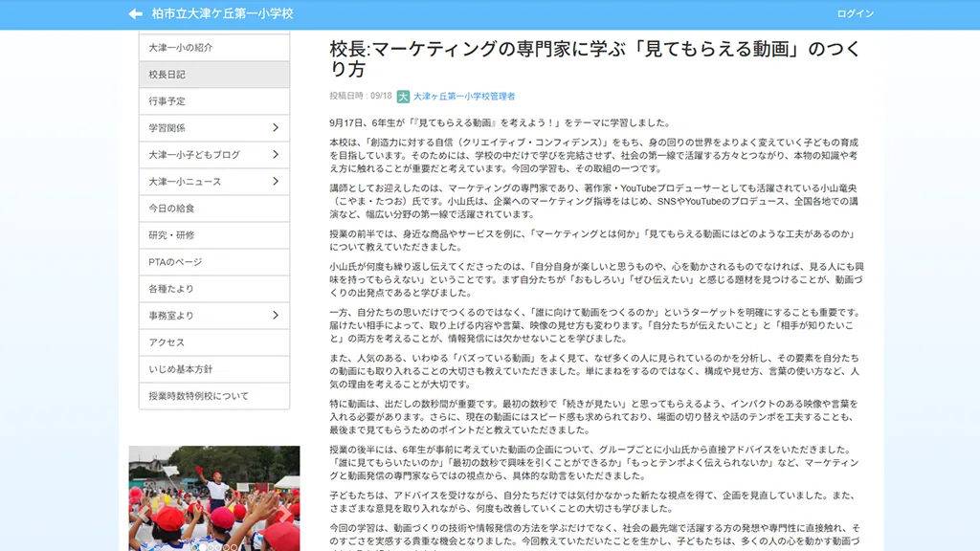Open the ログイン link in header

[855, 13]
